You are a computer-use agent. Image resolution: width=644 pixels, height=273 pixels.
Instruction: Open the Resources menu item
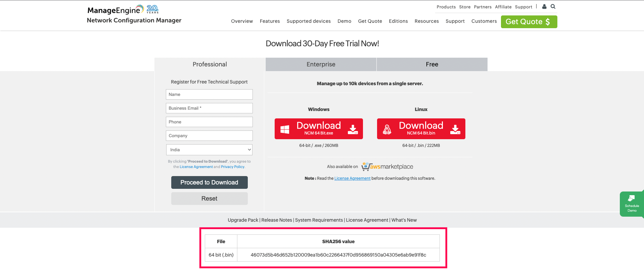pyautogui.click(x=426, y=21)
